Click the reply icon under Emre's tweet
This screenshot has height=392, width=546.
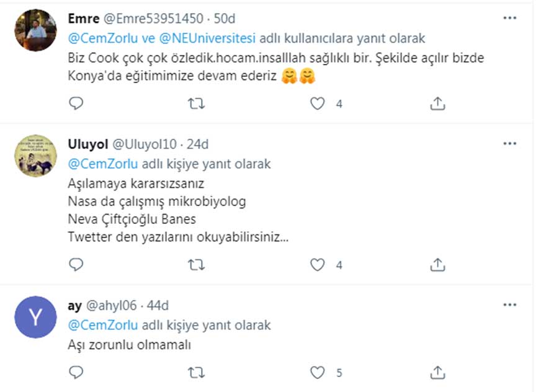(76, 103)
